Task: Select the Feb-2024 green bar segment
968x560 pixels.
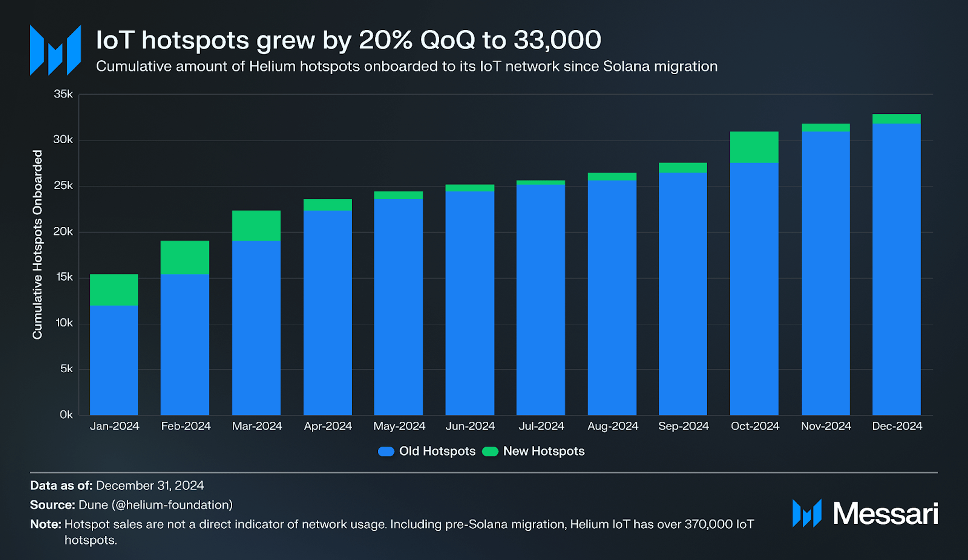Action: click(185, 257)
